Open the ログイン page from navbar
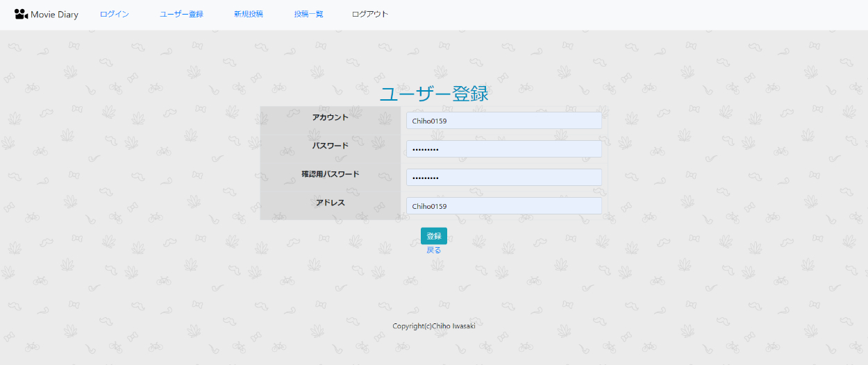868x365 pixels. click(x=115, y=14)
